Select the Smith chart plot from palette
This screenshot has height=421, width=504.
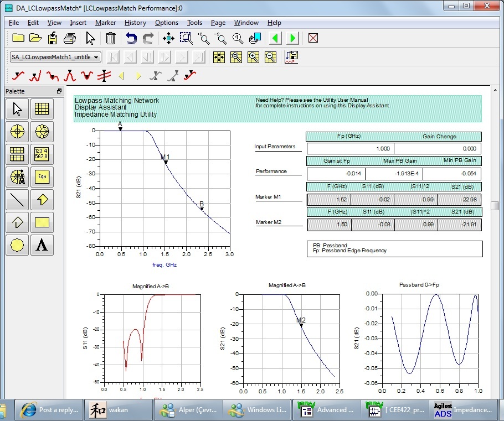pyautogui.click(x=42, y=132)
